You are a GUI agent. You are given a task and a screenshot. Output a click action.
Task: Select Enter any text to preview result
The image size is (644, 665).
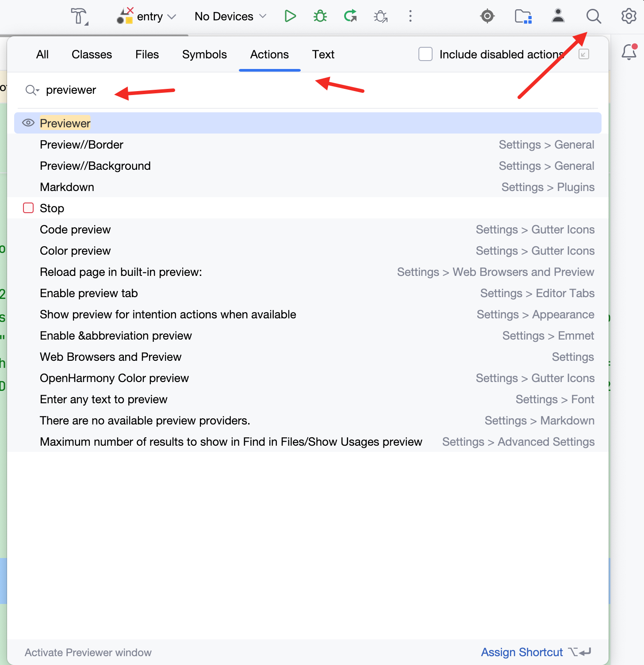coord(308,399)
